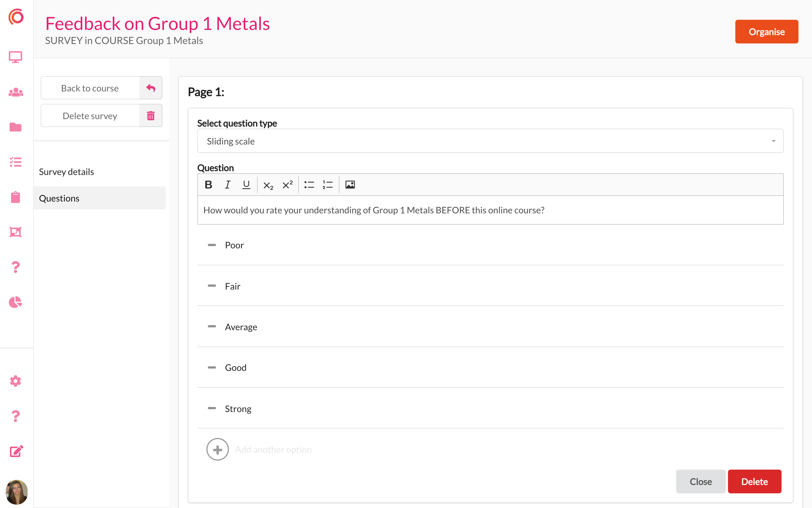
Task: Open the clipboard sidebar icon
Action: pos(16,197)
